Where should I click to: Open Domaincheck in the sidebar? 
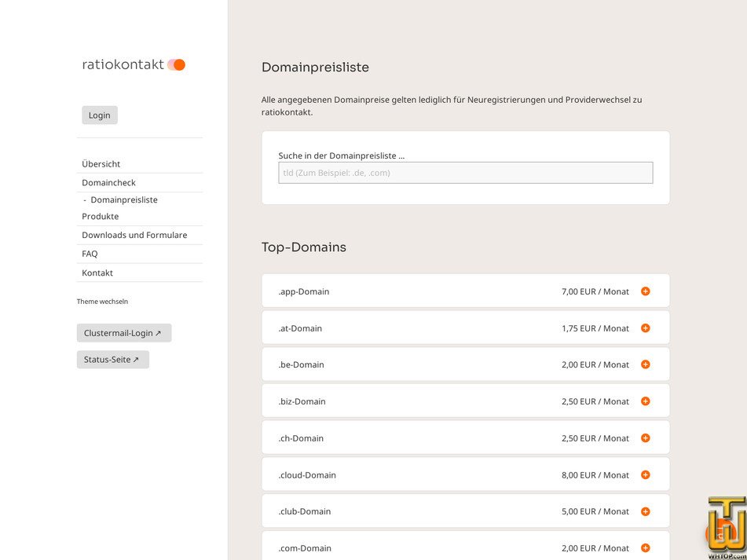[x=108, y=183]
